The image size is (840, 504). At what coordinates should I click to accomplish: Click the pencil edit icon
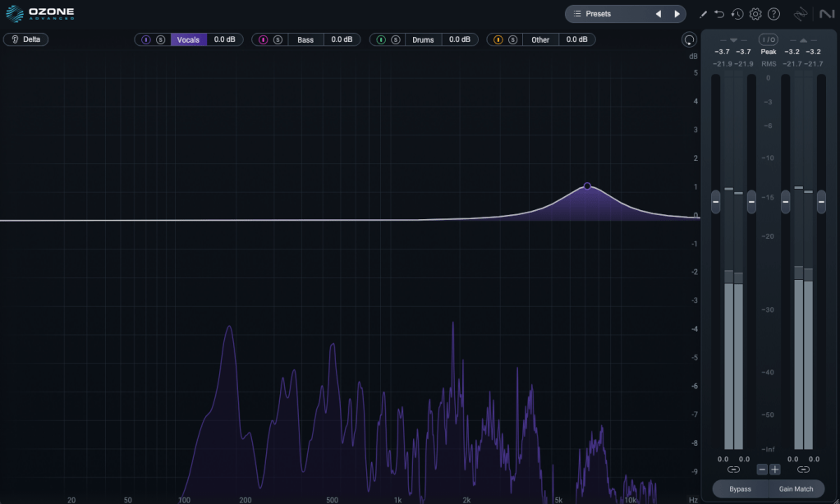(703, 14)
